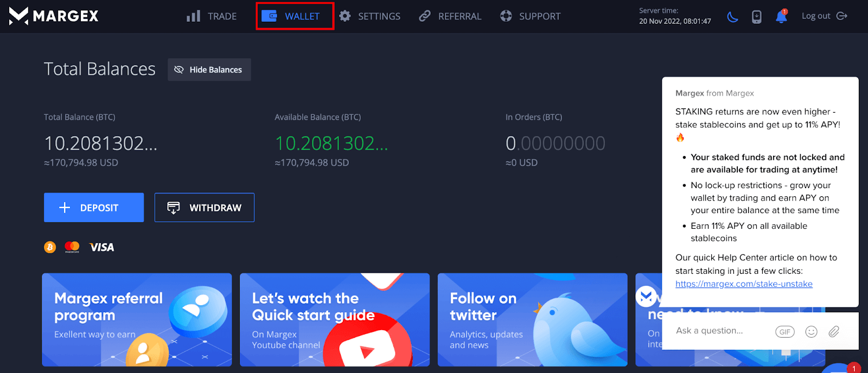
Task: Attach file with paperclip icon
Action: (x=834, y=331)
